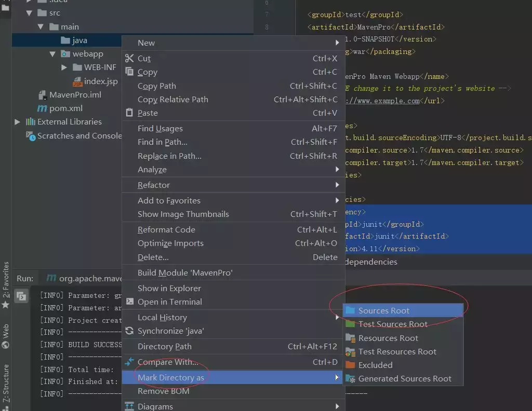Click the green Test Sources Root folder icon
Viewport: 532px width, 411px height.
[350, 324]
